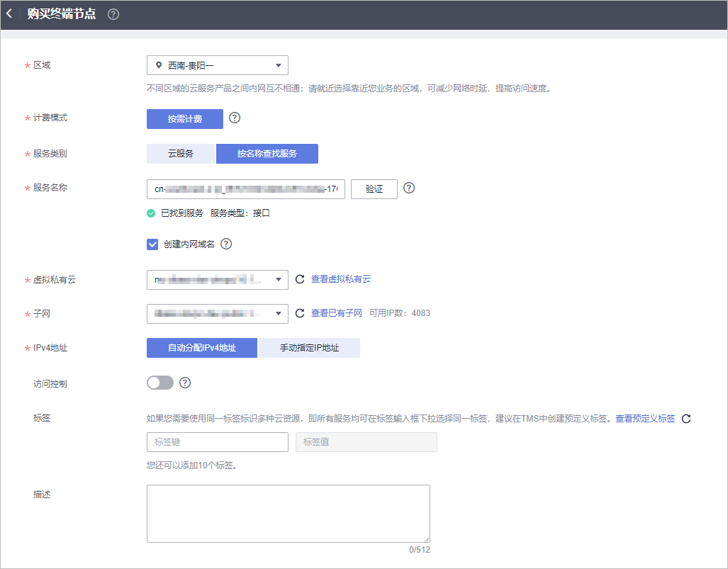
Task: Open help icon next to 验证 button
Action: [409, 188]
